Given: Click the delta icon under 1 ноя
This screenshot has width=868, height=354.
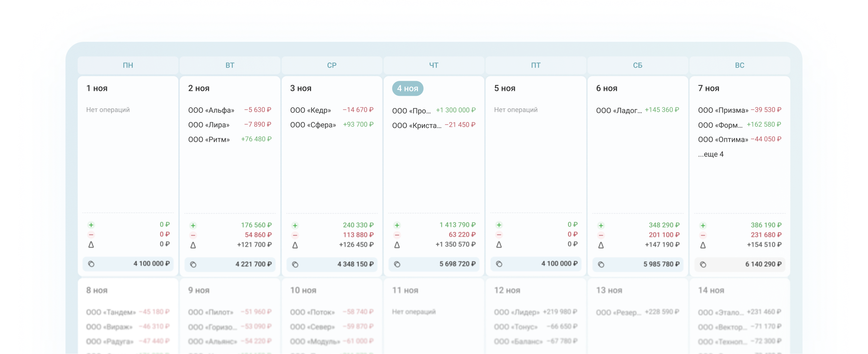Looking at the screenshot, I should (91, 245).
